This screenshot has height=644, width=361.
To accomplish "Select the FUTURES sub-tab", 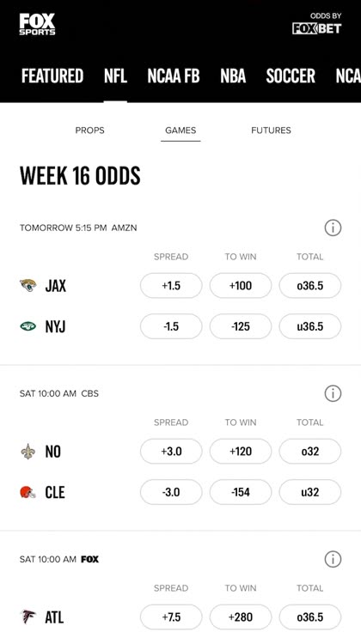I will [271, 131].
